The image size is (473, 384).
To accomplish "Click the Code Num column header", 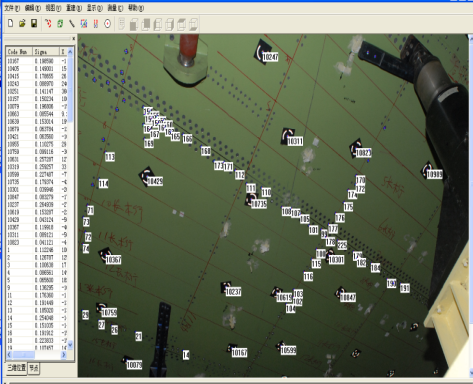I will tap(19, 52).
